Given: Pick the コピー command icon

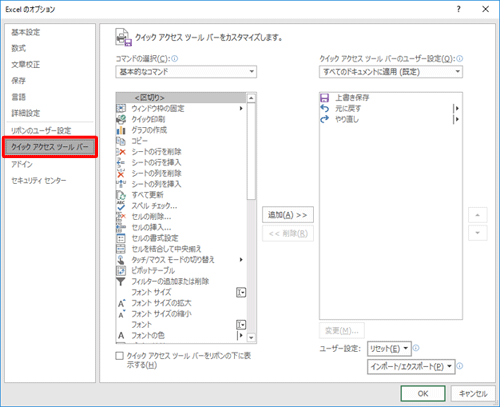Looking at the screenshot, I should (x=121, y=141).
